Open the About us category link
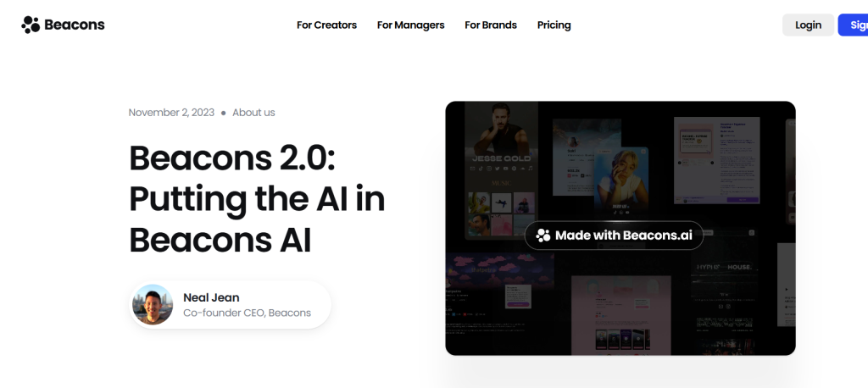The width and height of the screenshot is (868, 388). 253,113
